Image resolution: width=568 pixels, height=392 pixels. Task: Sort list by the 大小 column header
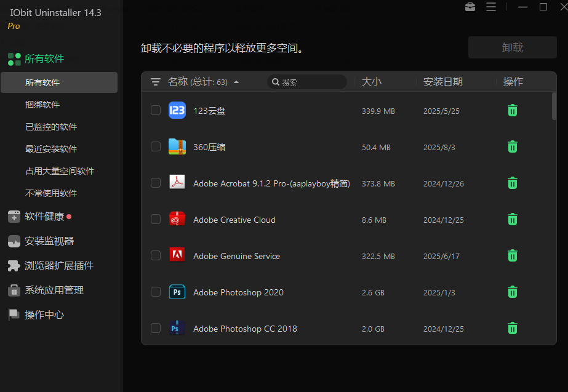372,81
